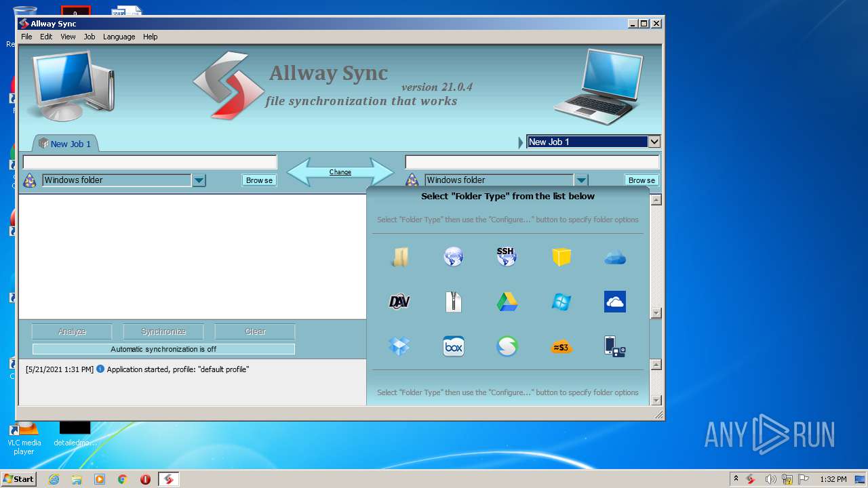Select the Windows folder type icon
Screen dimensions: 868x488
pos(399,257)
